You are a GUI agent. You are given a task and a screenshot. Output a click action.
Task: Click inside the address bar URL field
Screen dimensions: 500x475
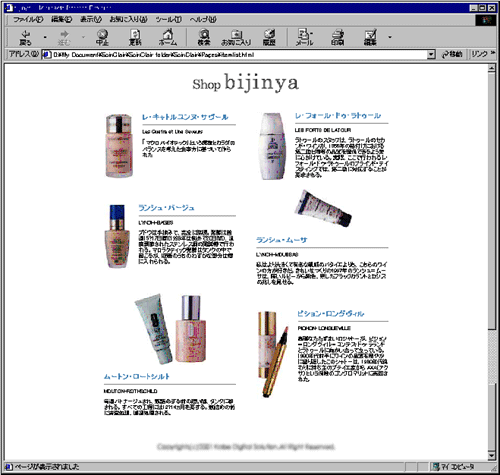[x=238, y=54]
